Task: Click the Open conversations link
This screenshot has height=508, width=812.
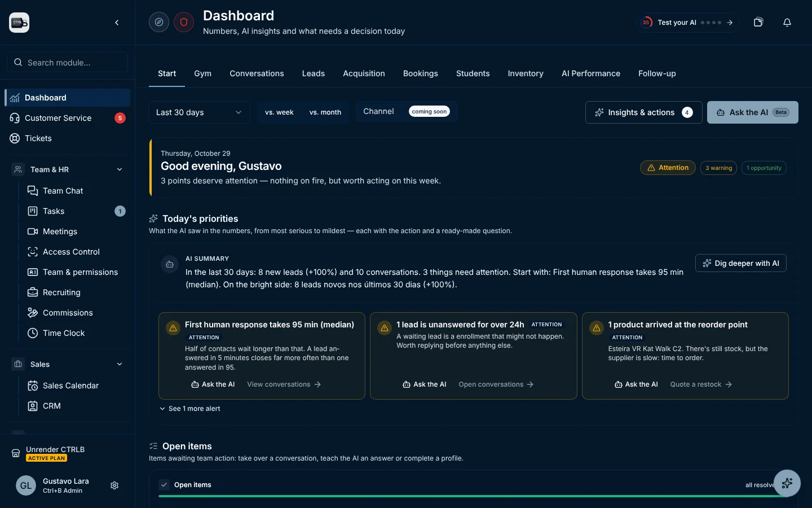Action: click(x=496, y=384)
